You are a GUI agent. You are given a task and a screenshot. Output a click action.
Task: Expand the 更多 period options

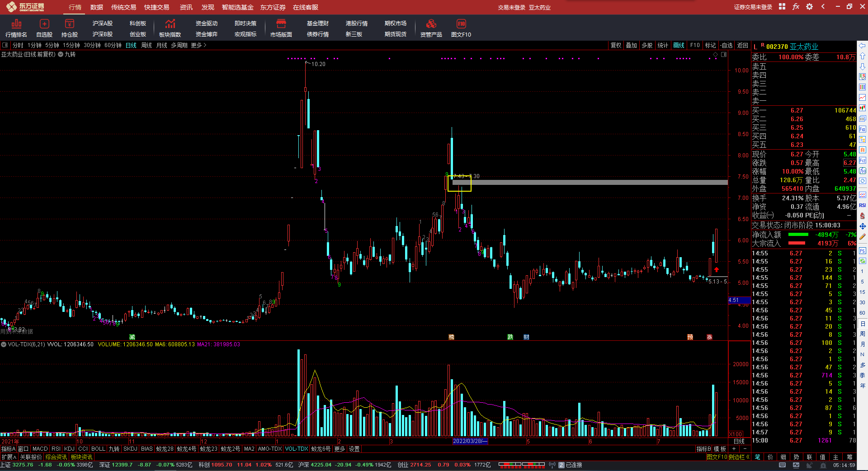click(198, 45)
